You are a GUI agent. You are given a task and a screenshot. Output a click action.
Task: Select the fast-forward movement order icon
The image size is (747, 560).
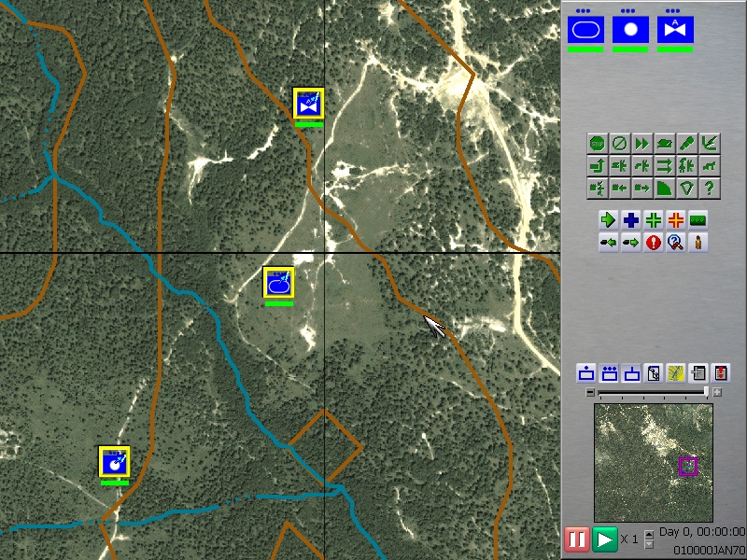coord(641,142)
